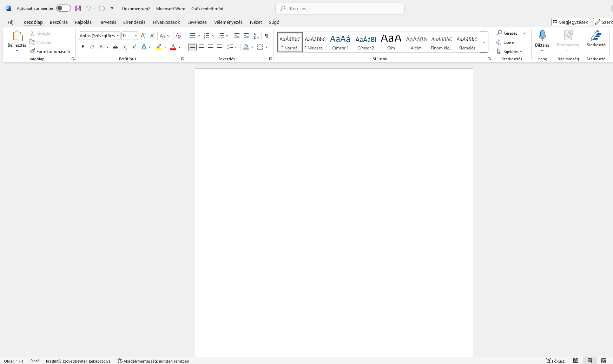Open the font name dropdown

point(118,36)
